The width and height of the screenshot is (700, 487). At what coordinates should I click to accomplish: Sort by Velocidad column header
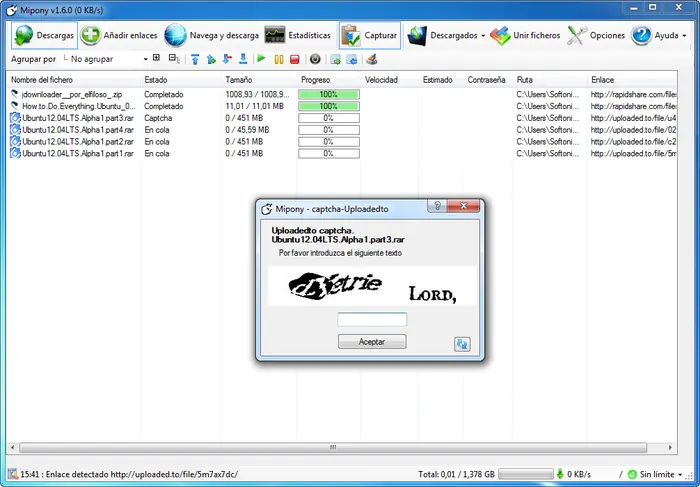pos(381,80)
